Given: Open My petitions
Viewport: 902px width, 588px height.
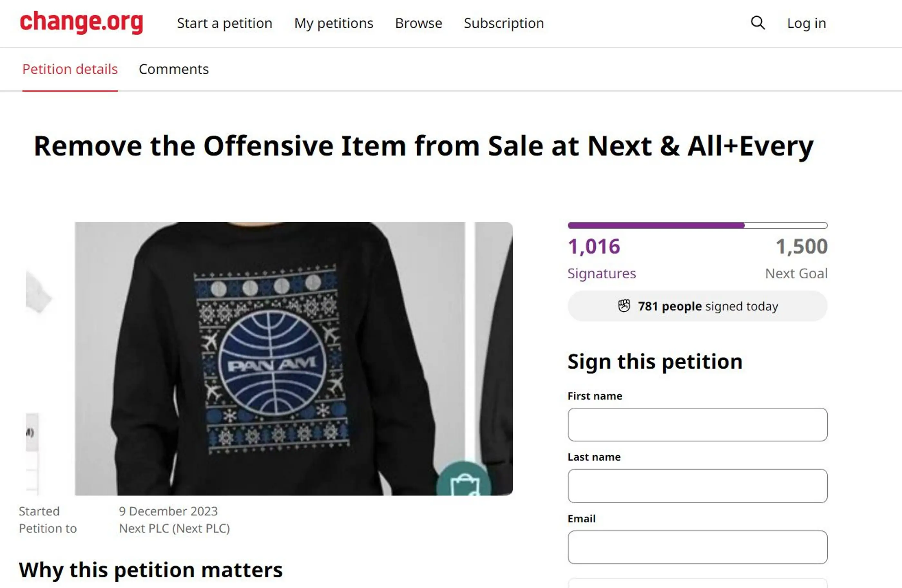Looking at the screenshot, I should click(333, 23).
